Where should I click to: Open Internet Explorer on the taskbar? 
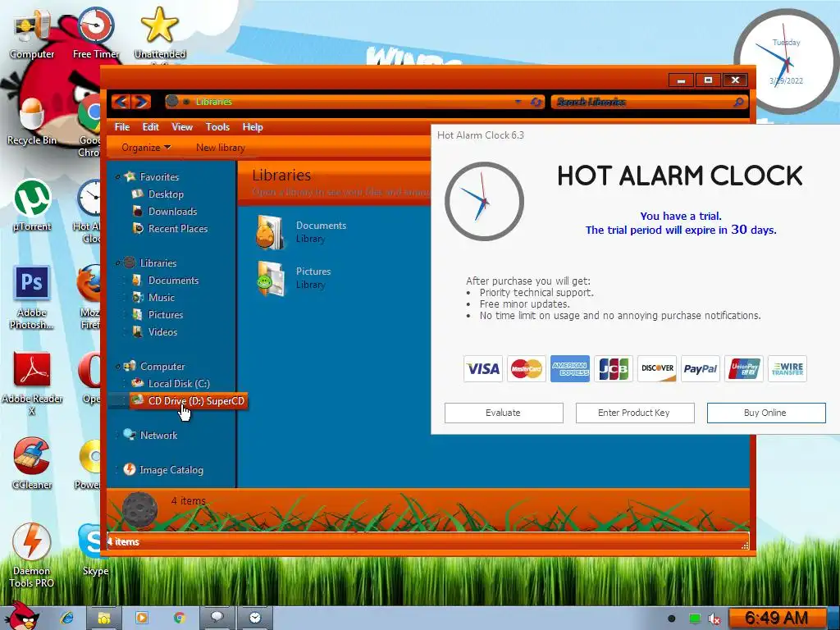(67, 618)
